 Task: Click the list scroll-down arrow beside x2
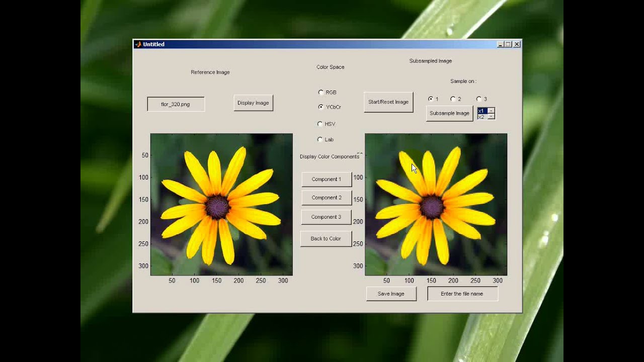click(x=492, y=117)
